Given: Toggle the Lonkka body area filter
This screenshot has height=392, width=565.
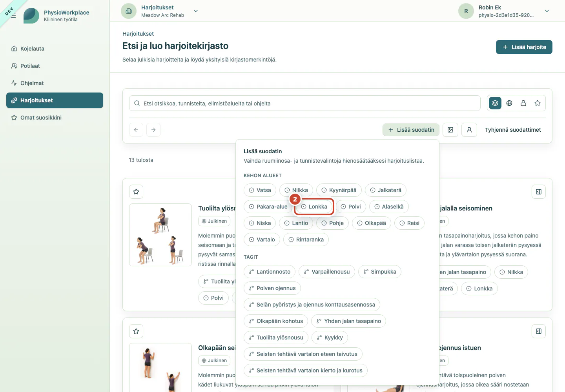Looking at the screenshot, I should tap(314, 207).
